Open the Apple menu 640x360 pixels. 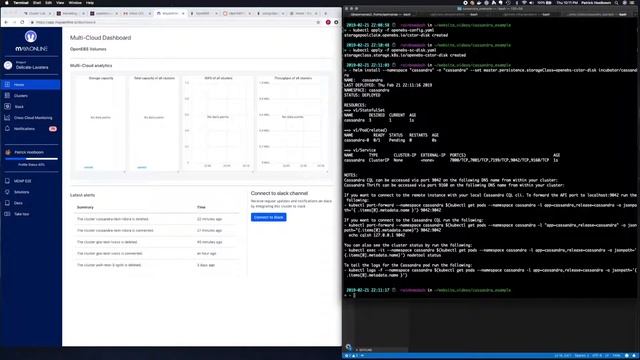6,3
